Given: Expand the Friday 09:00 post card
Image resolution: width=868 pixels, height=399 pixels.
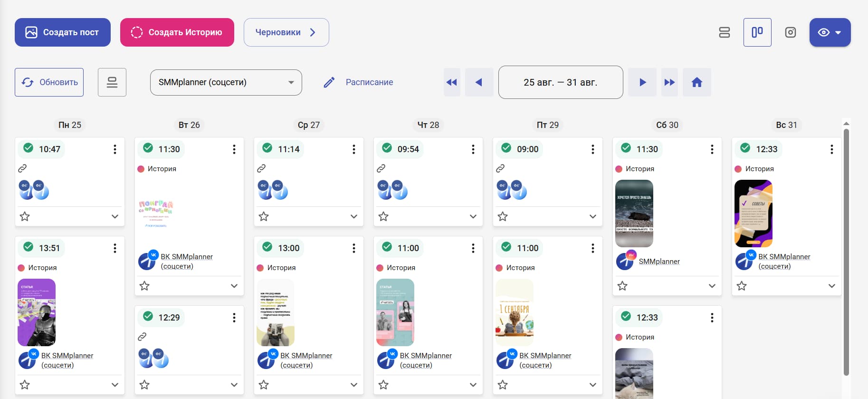Looking at the screenshot, I should [593, 216].
